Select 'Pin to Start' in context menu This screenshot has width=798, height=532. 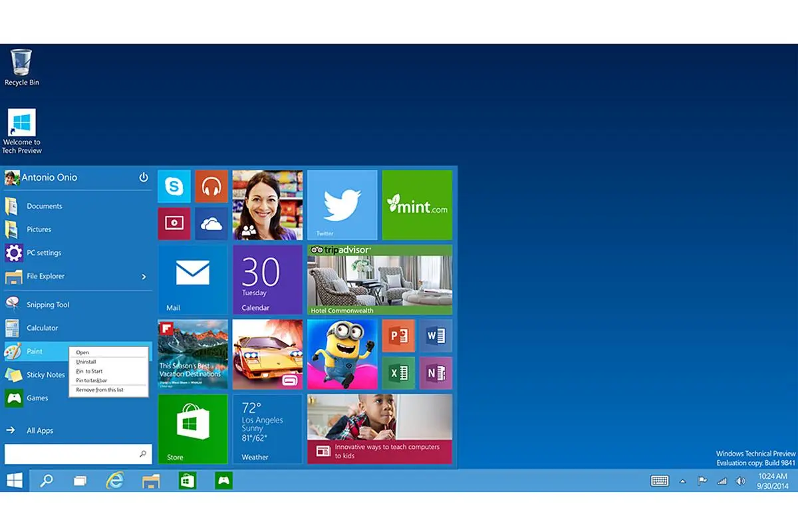pyautogui.click(x=89, y=371)
